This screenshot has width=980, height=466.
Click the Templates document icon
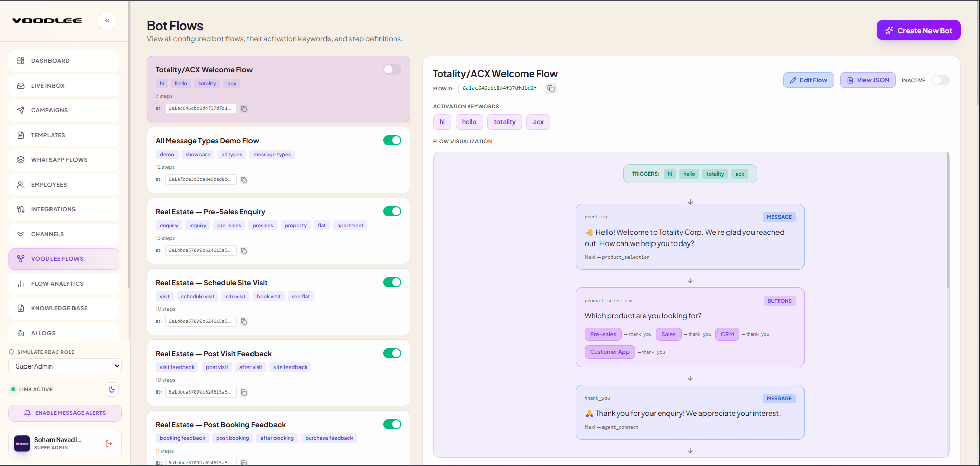pyautogui.click(x=21, y=135)
